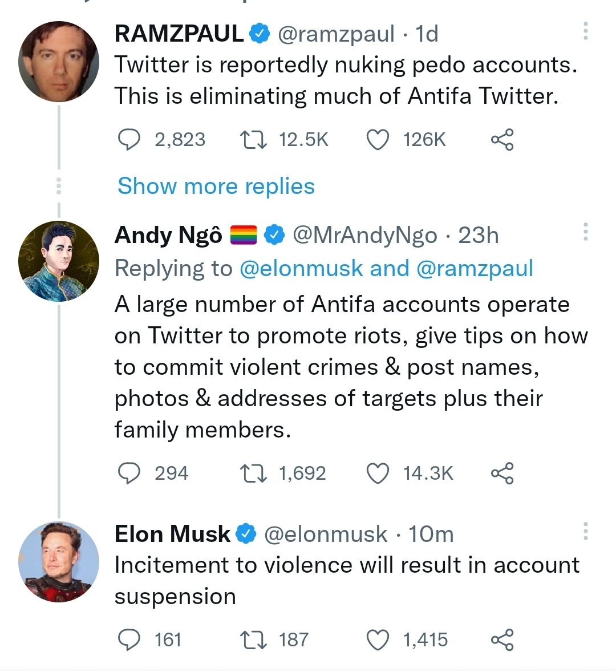Open the @elonmusk mention in reply line
The width and height of the screenshot is (616, 672).
coord(301,268)
